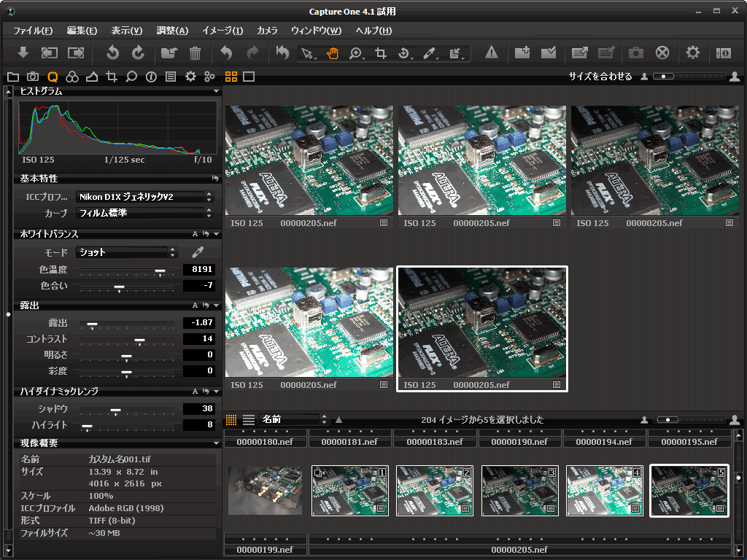Open the curve フィルム標準 dropdown
The height and width of the screenshot is (560, 747).
[x=145, y=213]
